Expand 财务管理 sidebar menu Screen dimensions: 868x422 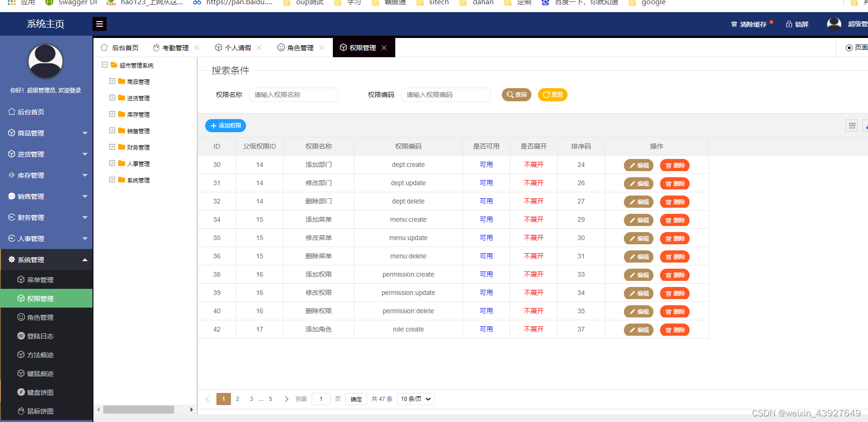tap(46, 217)
